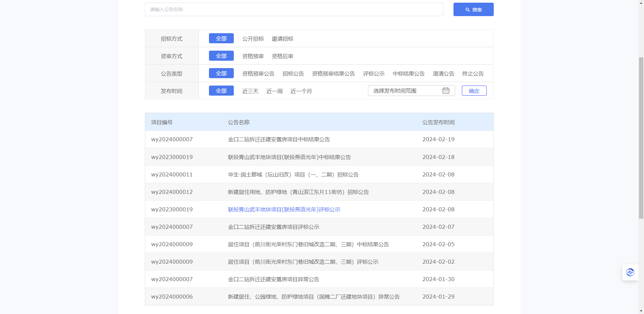
Task: Select 全部 in the 公告类型 row
Action: tap(221, 73)
